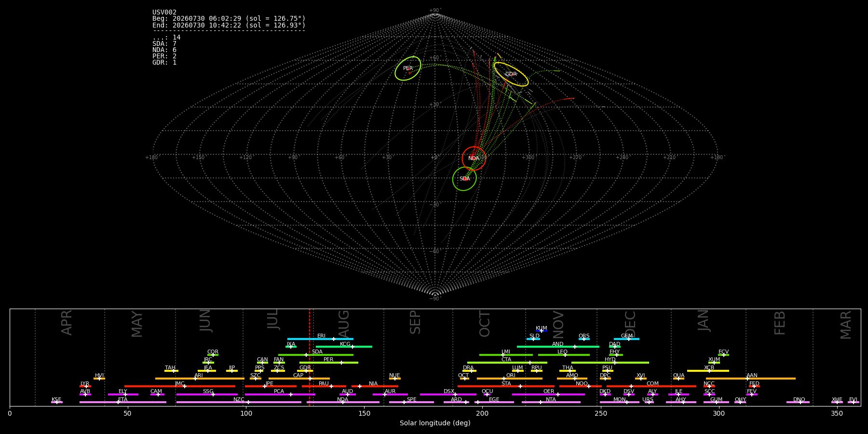
Task: Click the STA shower label in timeline
Action: [506, 384]
